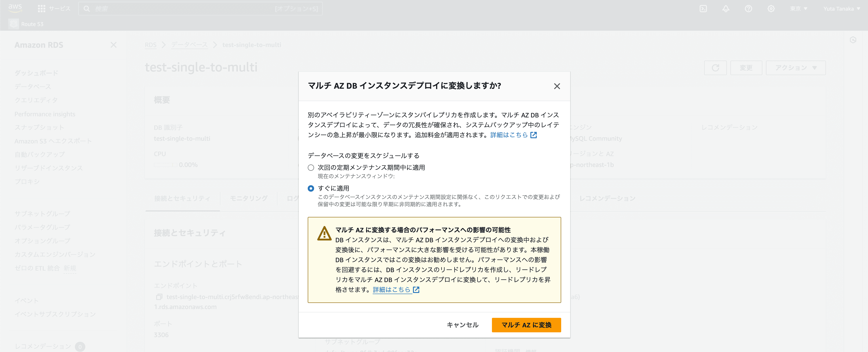Click the refresh icon button

715,68
